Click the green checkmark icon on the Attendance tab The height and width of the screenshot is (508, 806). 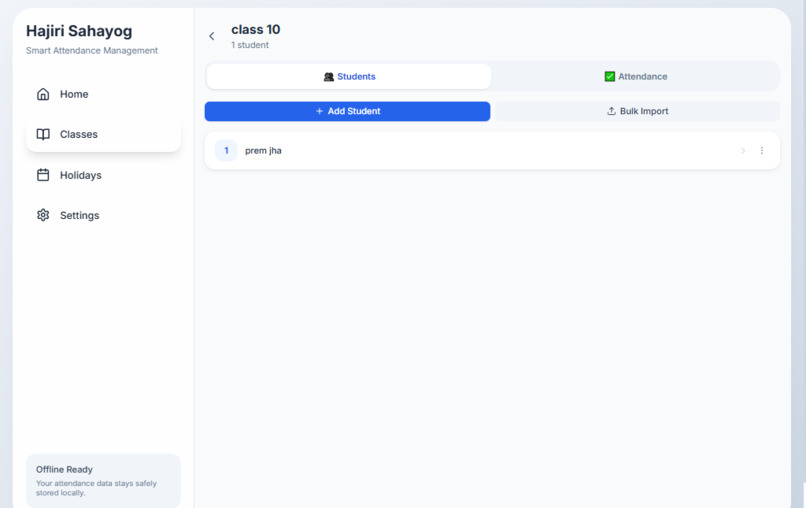coord(610,77)
